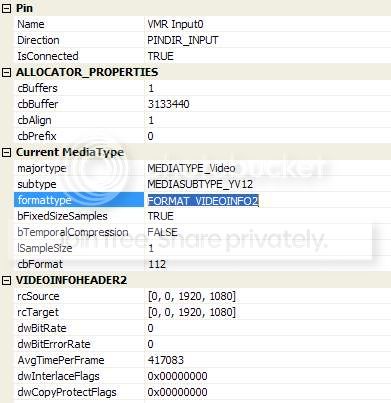Select the cbFormat property label
The image size is (391, 403).
[x=40, y=264]
